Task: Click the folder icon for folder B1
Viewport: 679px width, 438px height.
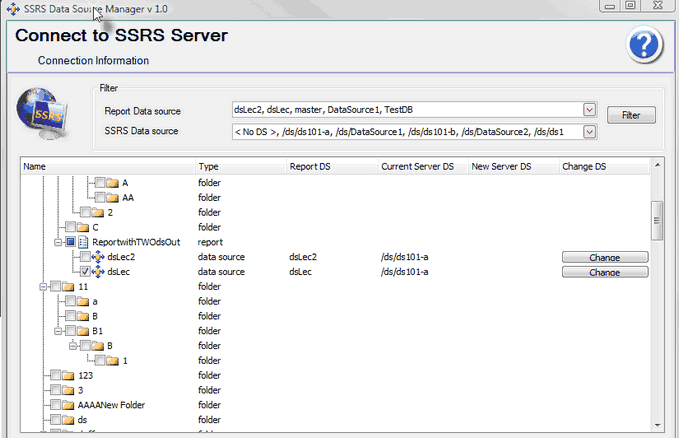Action: (x=83, y=331)
